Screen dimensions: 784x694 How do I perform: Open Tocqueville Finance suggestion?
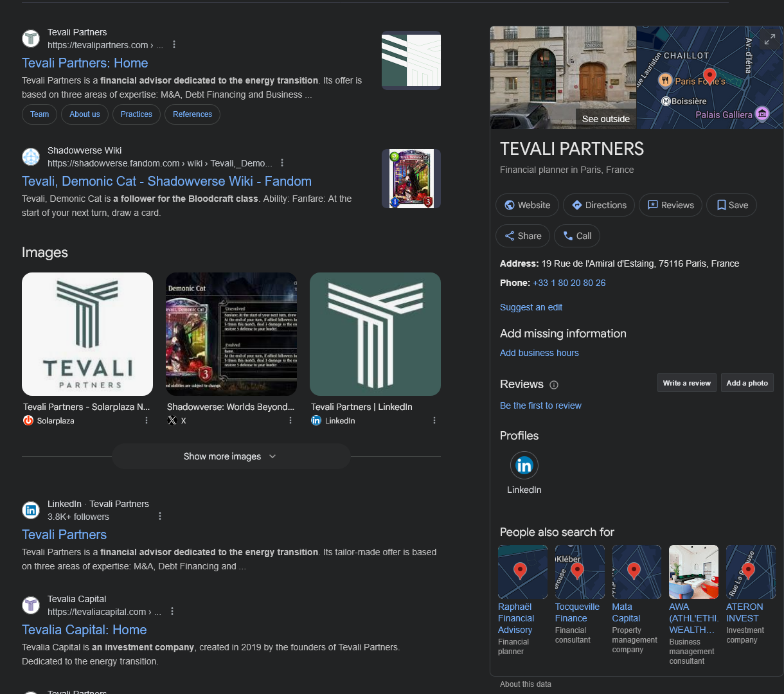pos(580,594)
